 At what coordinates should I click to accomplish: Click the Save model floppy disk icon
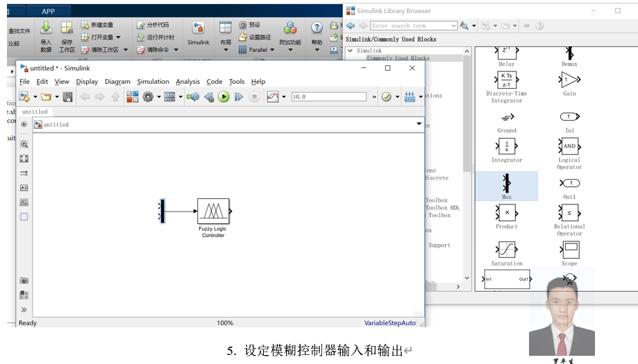point(67,96)
